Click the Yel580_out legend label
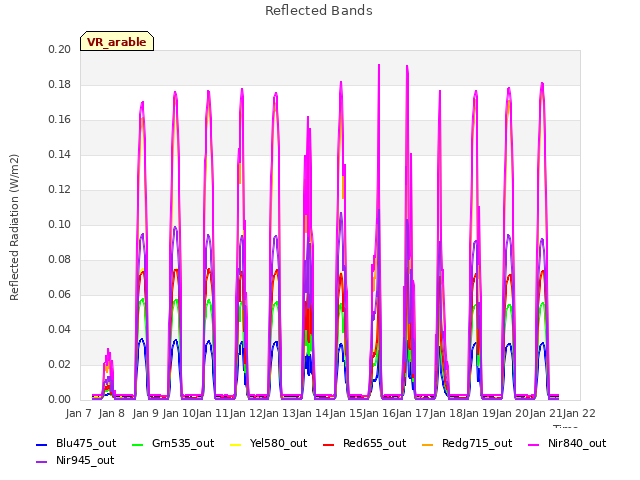This screenshot has width=640, height=480. tap(278, 443)
